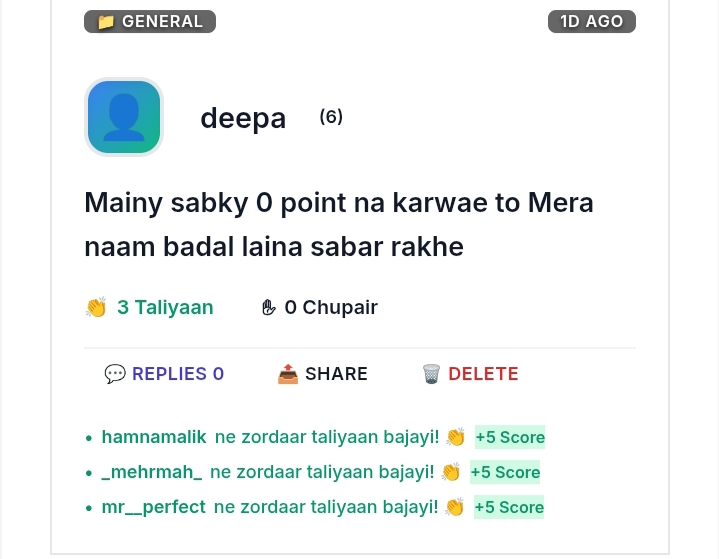719x559 pixels.
Task: Click the red DELETE button
Action: pos(470,374)
